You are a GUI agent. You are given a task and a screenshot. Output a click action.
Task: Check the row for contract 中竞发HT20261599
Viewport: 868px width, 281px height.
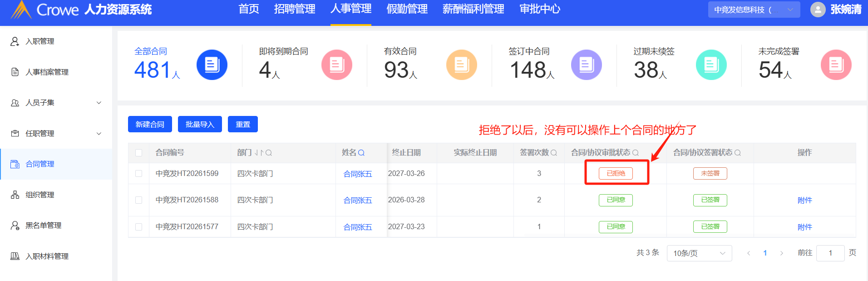click(x=139, y=174)
